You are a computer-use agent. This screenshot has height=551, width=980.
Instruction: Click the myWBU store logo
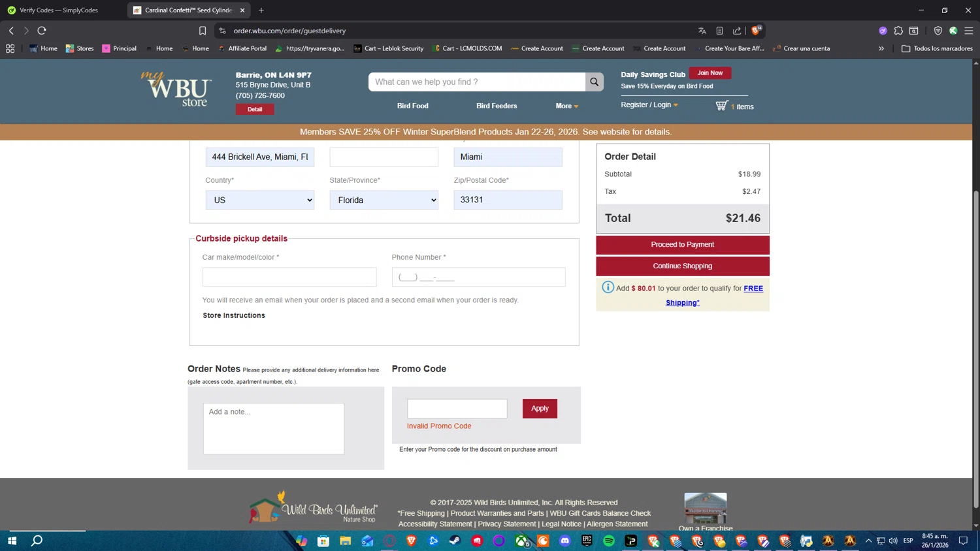coord(176,89)
